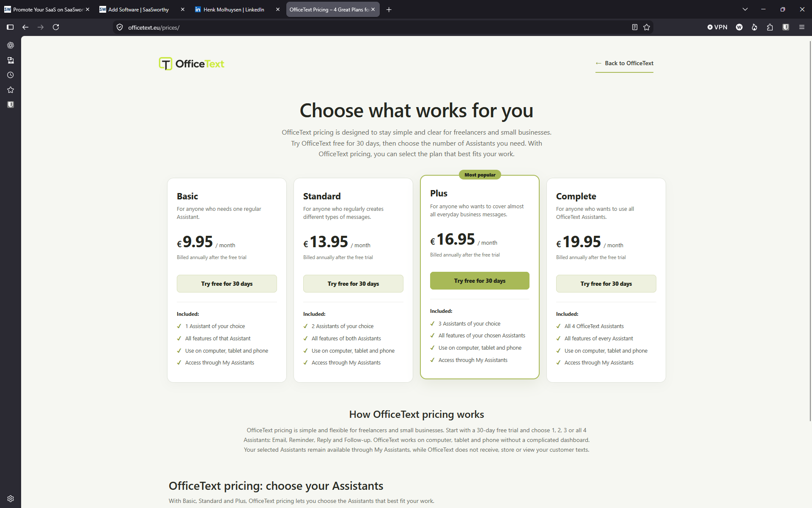The width and height of the screenshot is (812, 508).
Task: Start Complete plan 30-day free trial
Action: 606,284
